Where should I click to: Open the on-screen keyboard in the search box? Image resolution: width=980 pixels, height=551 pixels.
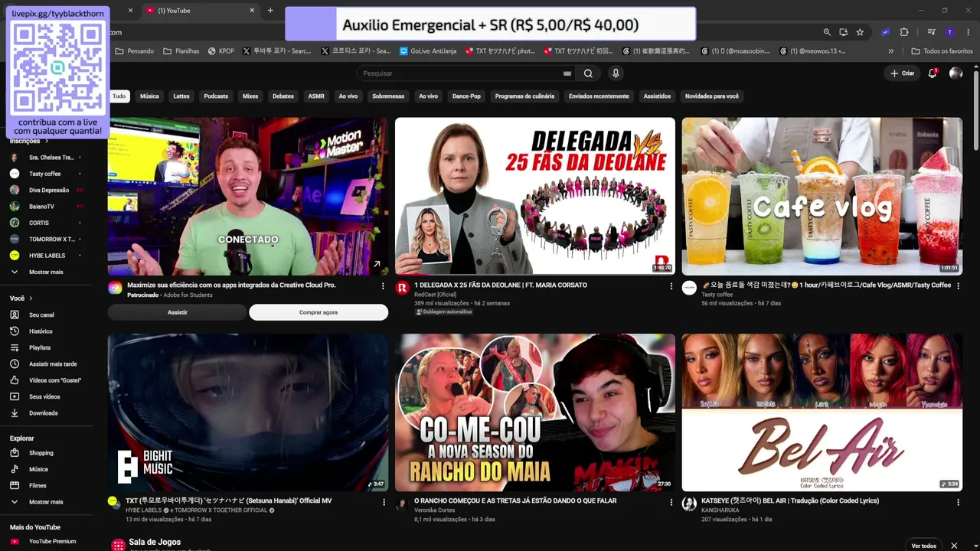(567, 73)
